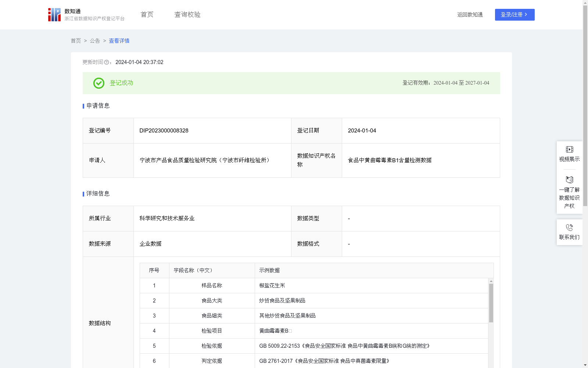Viewport: 588px width, 368px height.
Task: Click the 详细信息 section heading
Action: pyautogui.click(x=98, y=194)
